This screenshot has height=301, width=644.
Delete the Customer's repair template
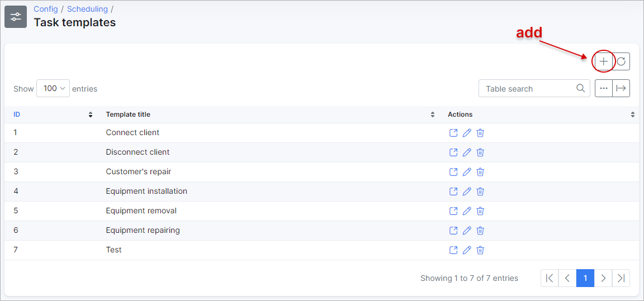click(x=480, y=172)
